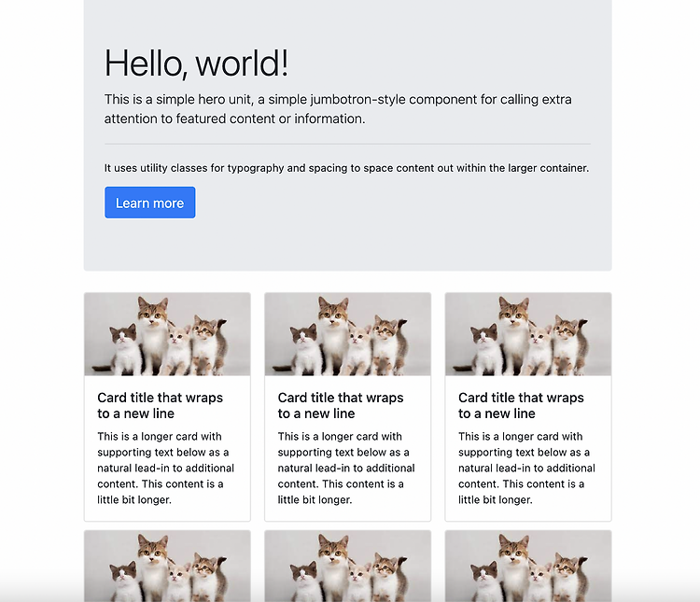
Task: Open the bottom-right card's cat image
Action: coord(528,566)
